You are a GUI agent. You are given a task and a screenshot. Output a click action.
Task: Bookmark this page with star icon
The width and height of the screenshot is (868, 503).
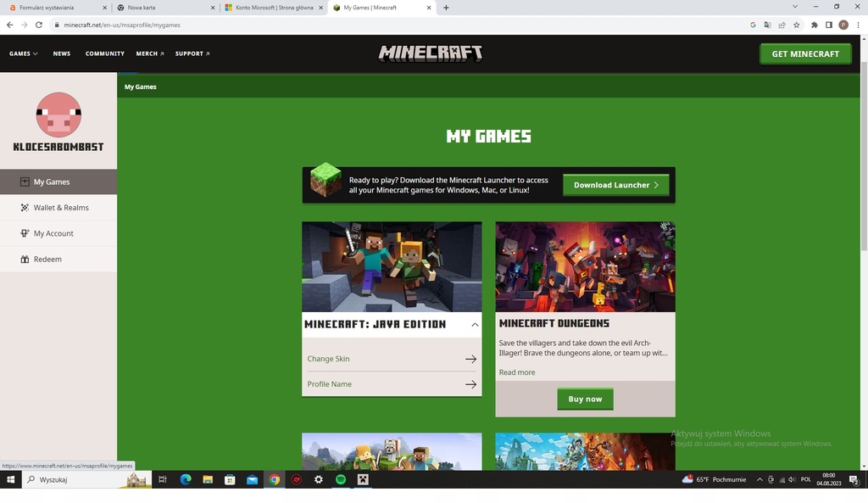click(x=797, y=25)
